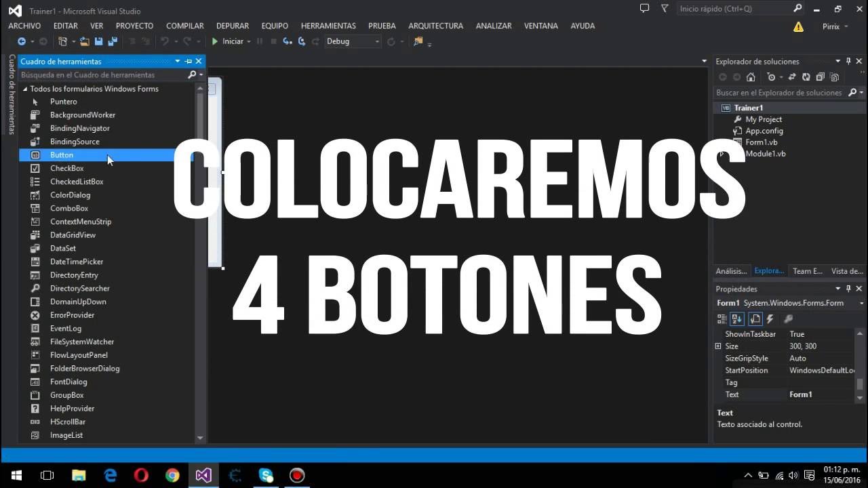Start debugging with the Iniciar play button
Screen dimensions: 868x488
tap(229, 41)
